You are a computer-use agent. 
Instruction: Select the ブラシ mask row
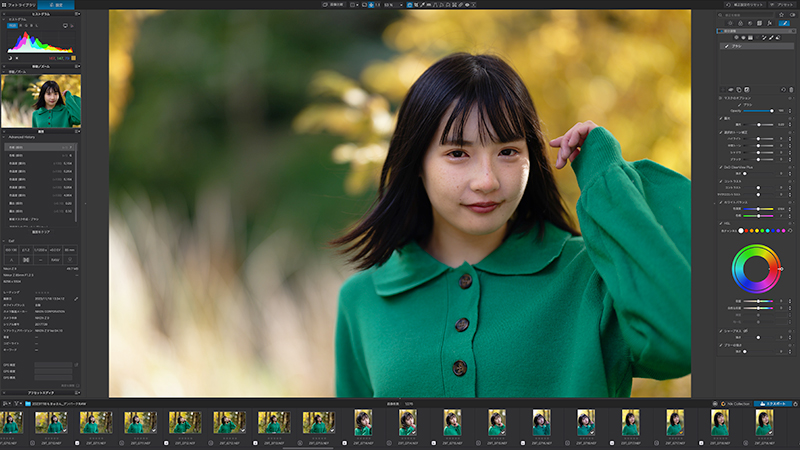tap(757, 46)
